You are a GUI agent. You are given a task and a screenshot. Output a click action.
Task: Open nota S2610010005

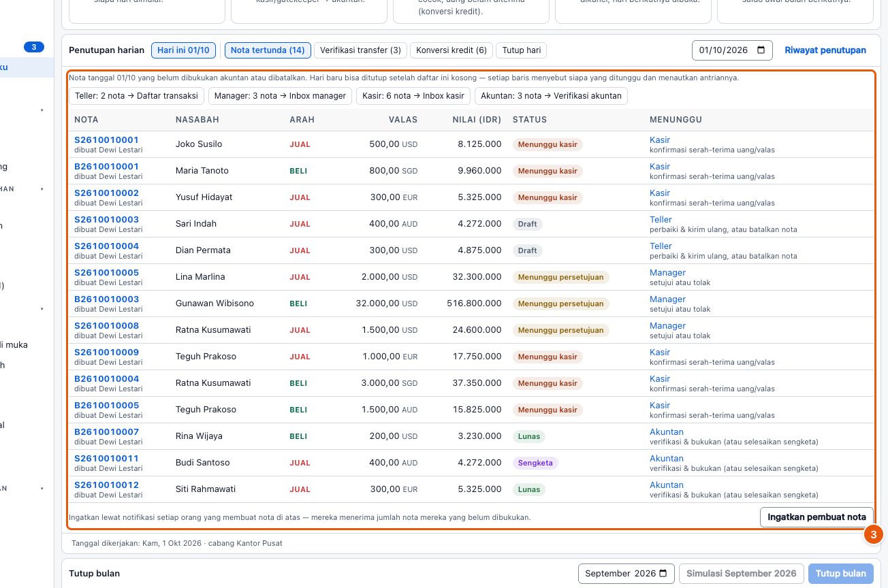(106, 273)
